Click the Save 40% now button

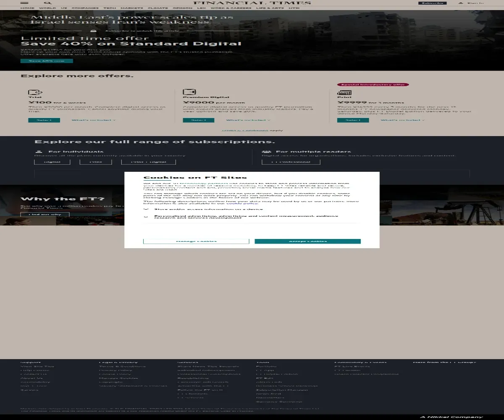point(47,61)
